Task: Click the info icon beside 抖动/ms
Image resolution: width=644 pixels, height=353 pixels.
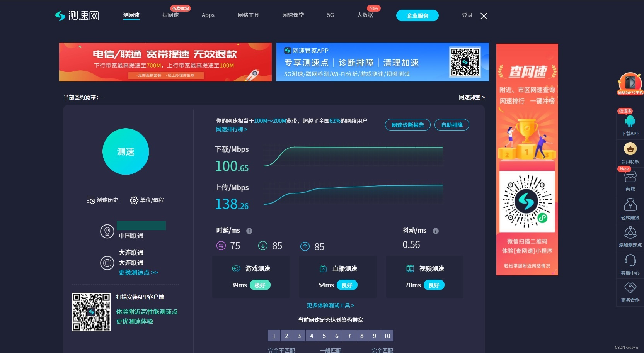Action: 436,231
